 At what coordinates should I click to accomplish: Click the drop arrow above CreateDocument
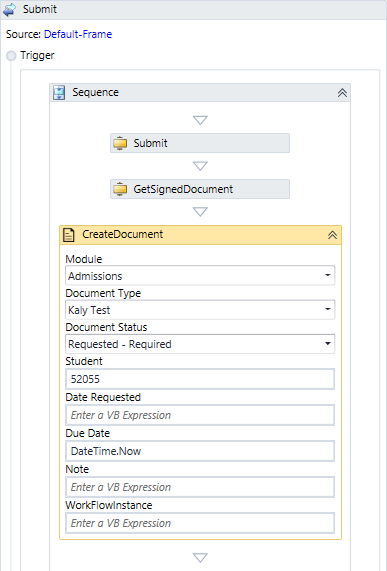click(x=200, y=212)
